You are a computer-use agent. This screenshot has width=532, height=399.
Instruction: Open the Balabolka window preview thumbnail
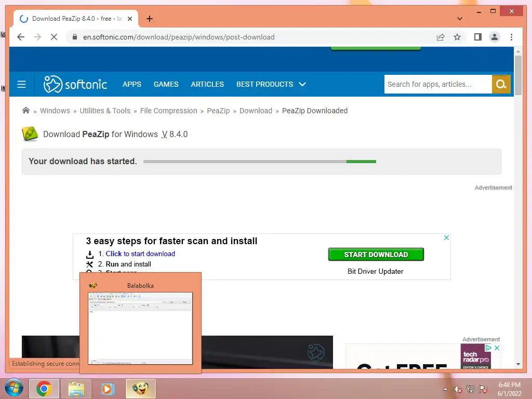coord(140,328)
